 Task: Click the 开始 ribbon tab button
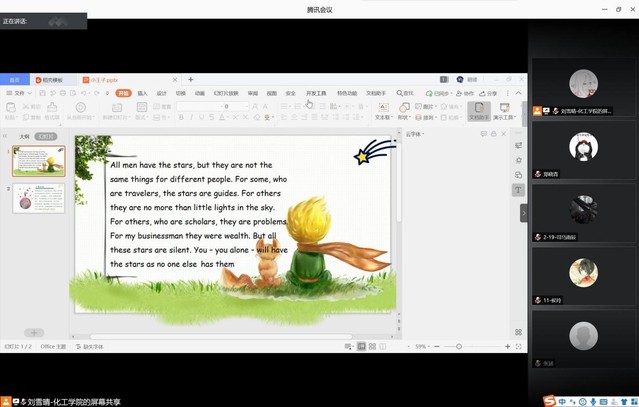pyautogui.click(x=123, y=93)
